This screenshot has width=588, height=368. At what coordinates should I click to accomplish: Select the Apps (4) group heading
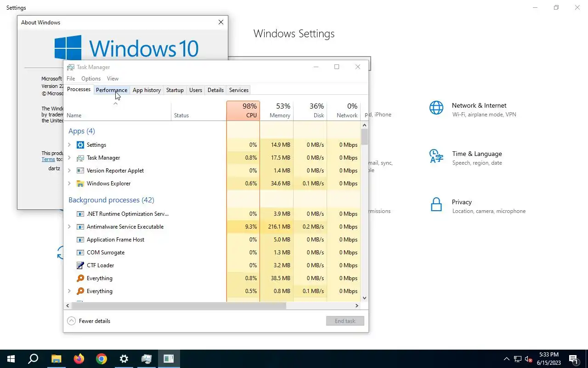(82, 131)
